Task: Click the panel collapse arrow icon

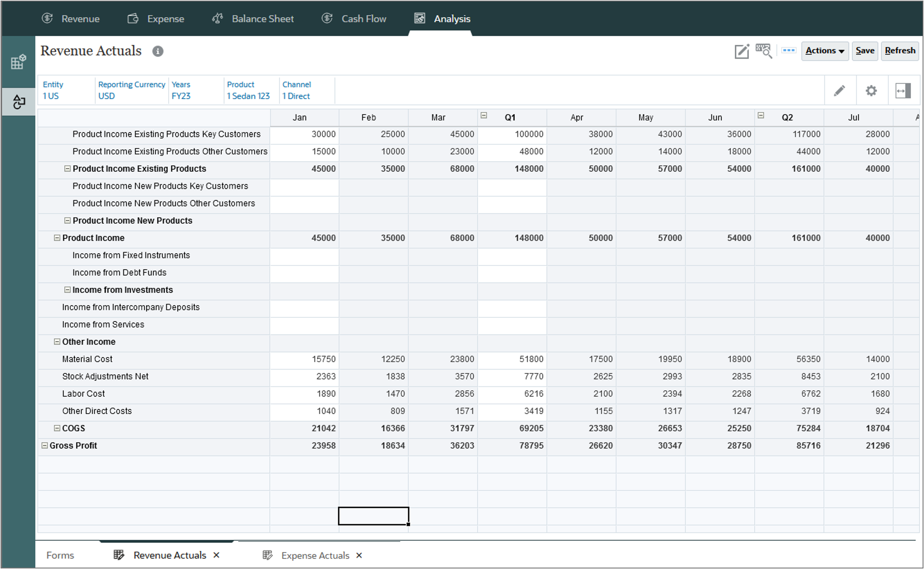Action: click(x=903, y=91)
